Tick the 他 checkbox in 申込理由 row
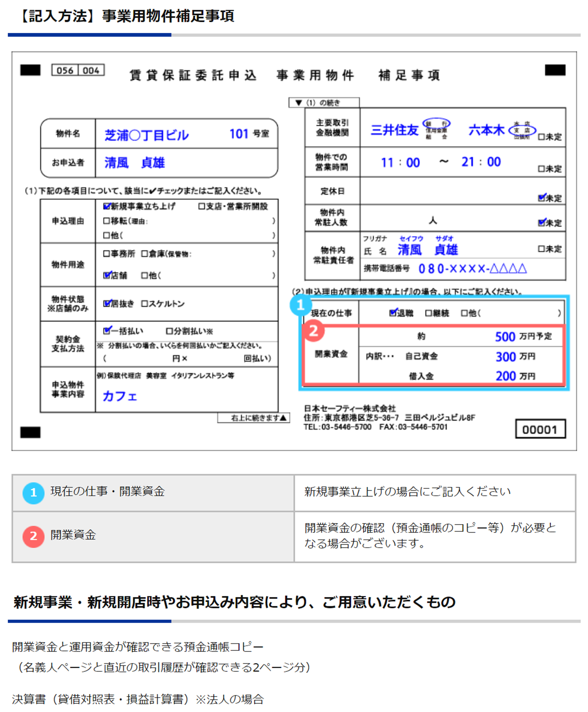588x712 pixels. click(107, 235)
